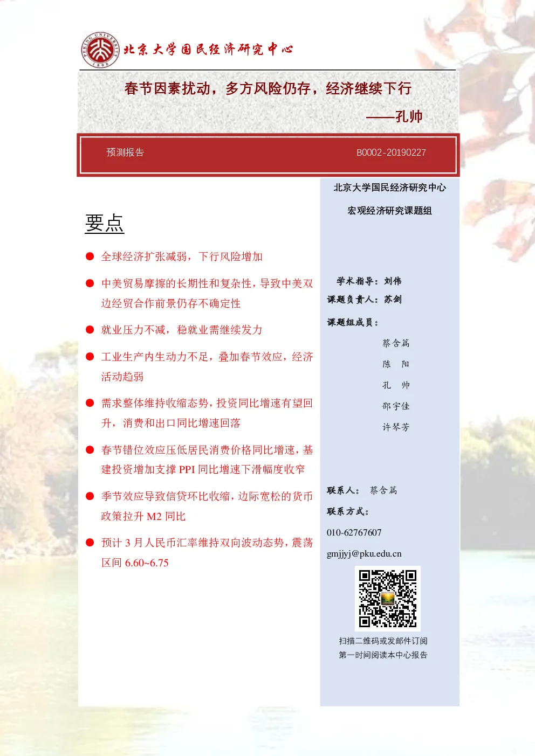Click the 联系方式 label
Viewport: 535px width, 756px height.
tap(348, 511)
